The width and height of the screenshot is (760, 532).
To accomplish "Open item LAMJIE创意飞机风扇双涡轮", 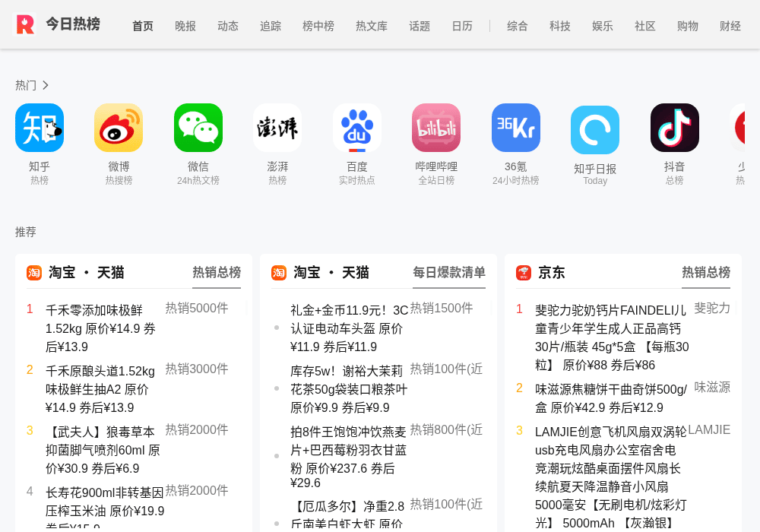I will 611,477.
